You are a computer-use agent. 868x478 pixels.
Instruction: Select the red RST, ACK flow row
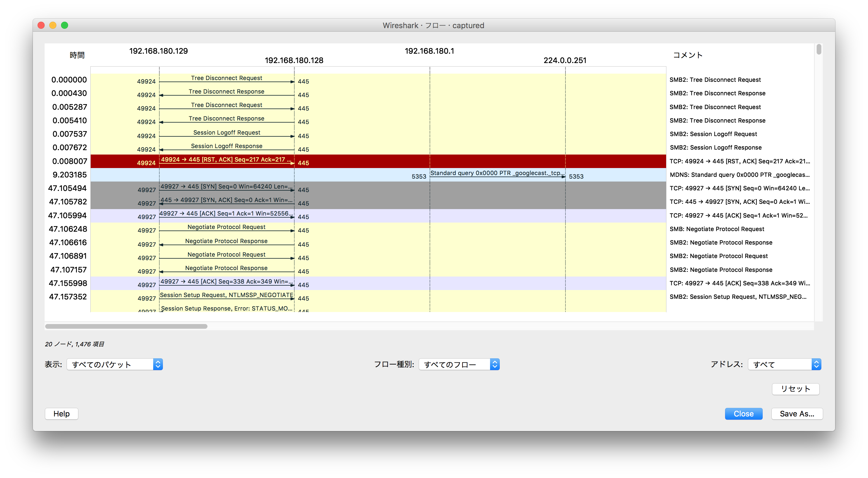coord(227,161)
